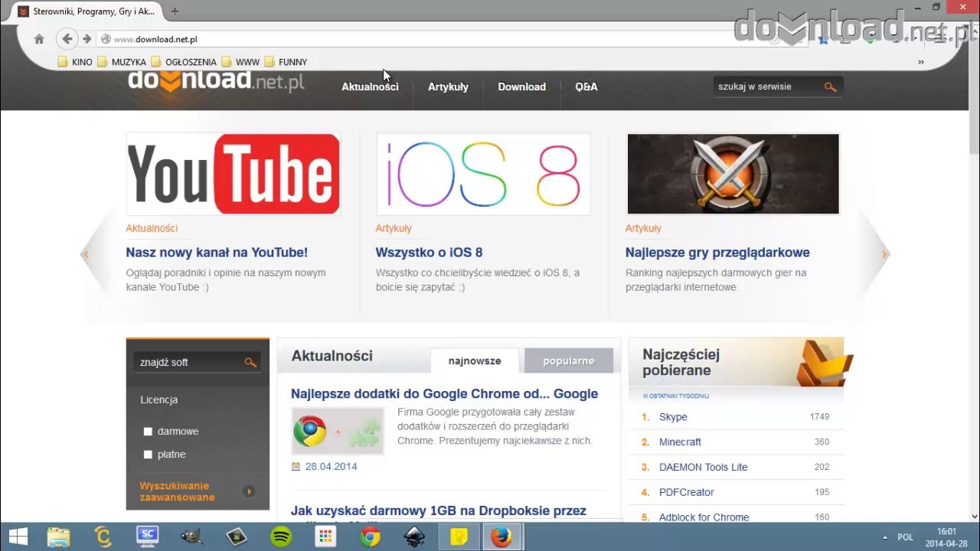Open the OGŁOSZENIA bookmarks folder

(x=184, y=62)
